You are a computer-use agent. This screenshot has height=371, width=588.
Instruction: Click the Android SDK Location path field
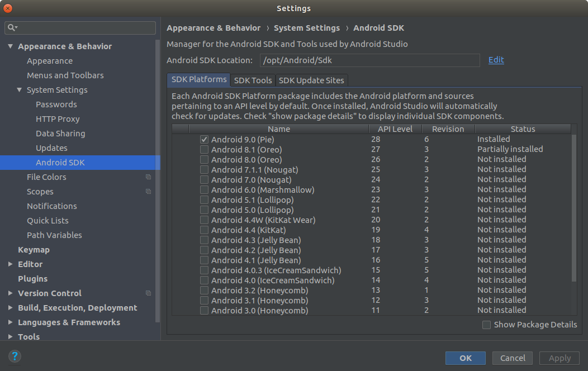[370, 60]
